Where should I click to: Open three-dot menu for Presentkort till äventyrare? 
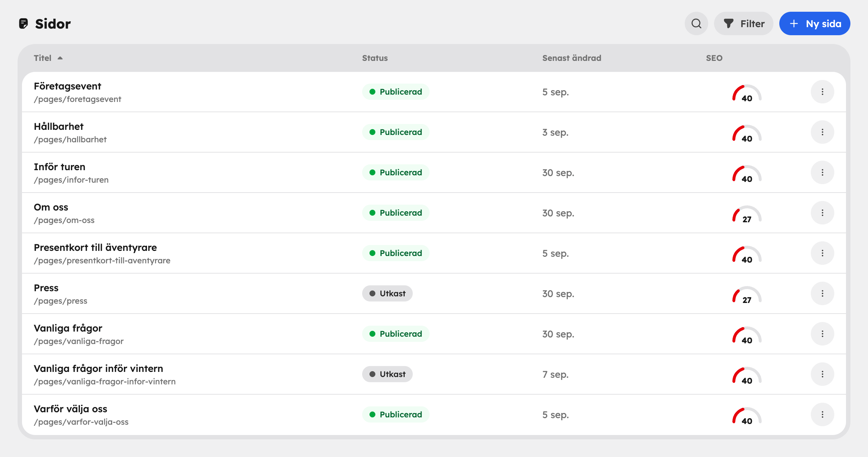[x=823, y=253]
